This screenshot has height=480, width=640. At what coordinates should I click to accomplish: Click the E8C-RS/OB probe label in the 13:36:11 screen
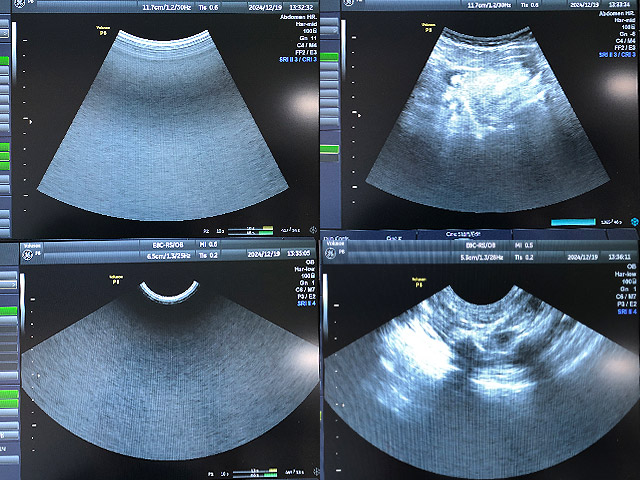pos(481,246)
